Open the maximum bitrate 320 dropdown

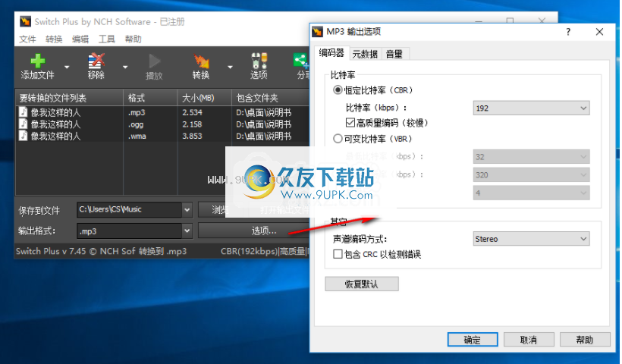tap(531, 175)
